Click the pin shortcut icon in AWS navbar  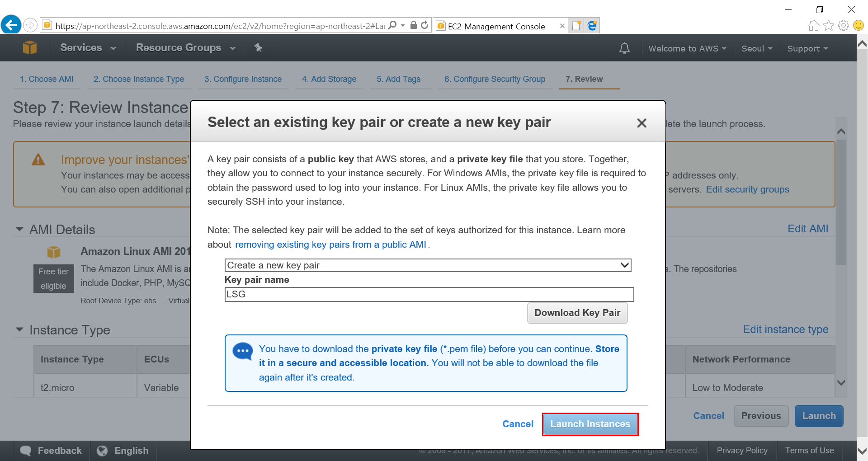click(x=258, y=47)
